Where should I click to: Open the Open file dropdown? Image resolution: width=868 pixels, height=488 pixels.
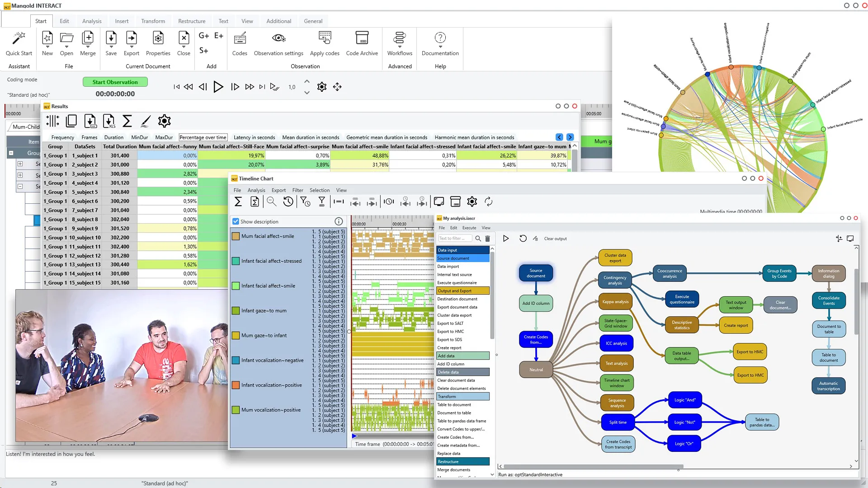pos(66,46)
